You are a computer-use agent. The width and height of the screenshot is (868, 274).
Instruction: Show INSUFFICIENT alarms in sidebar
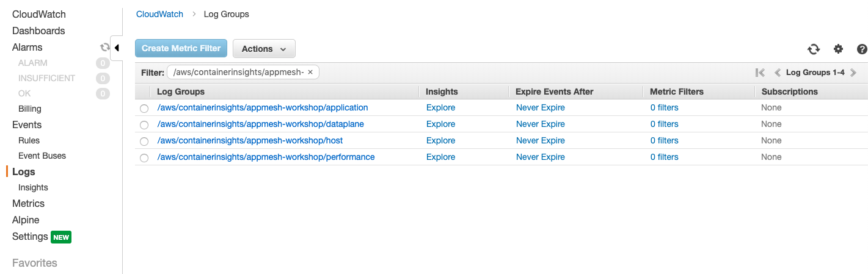point(47,78)
